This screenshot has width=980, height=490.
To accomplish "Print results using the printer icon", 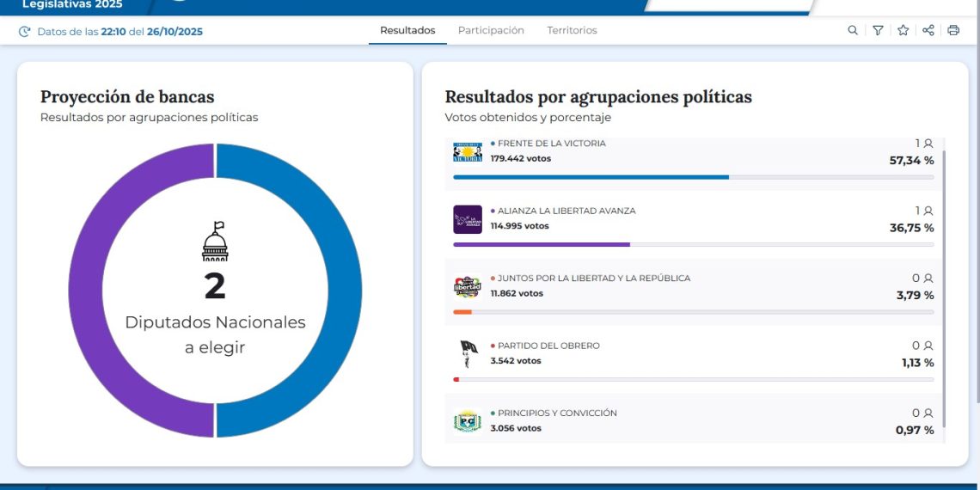I will pos(953,30).
